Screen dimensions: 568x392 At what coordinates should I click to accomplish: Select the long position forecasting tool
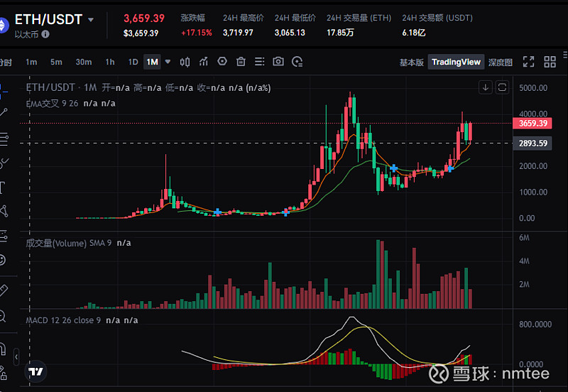(x=4, y=236)
